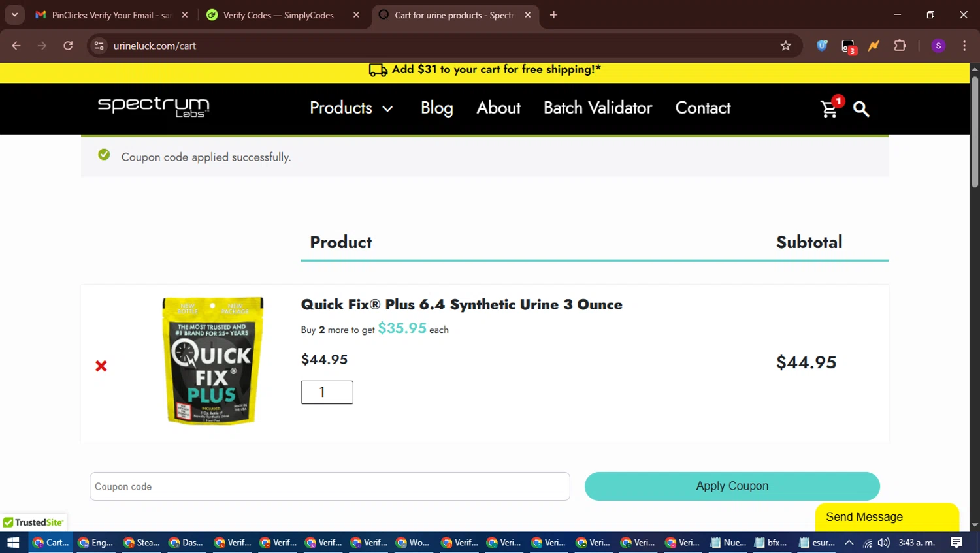Click the page vertical scrollbar thumb
This screenshot has width=980, height=553.
975,133
